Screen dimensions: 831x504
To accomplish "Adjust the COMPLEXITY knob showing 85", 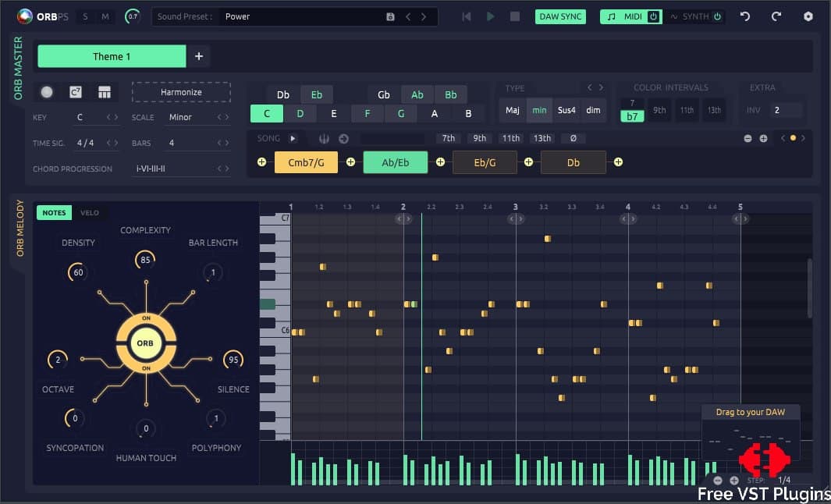I will 145,261.
